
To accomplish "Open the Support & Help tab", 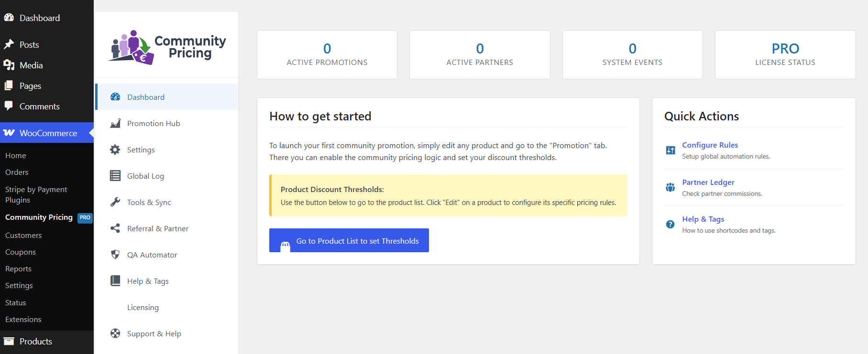I will tap(167, 333).
